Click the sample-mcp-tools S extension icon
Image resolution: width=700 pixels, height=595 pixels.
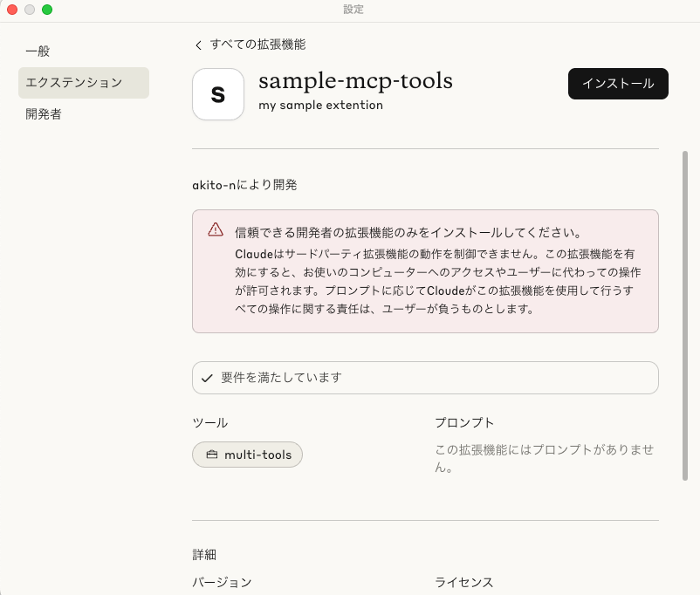pos(218,94)
